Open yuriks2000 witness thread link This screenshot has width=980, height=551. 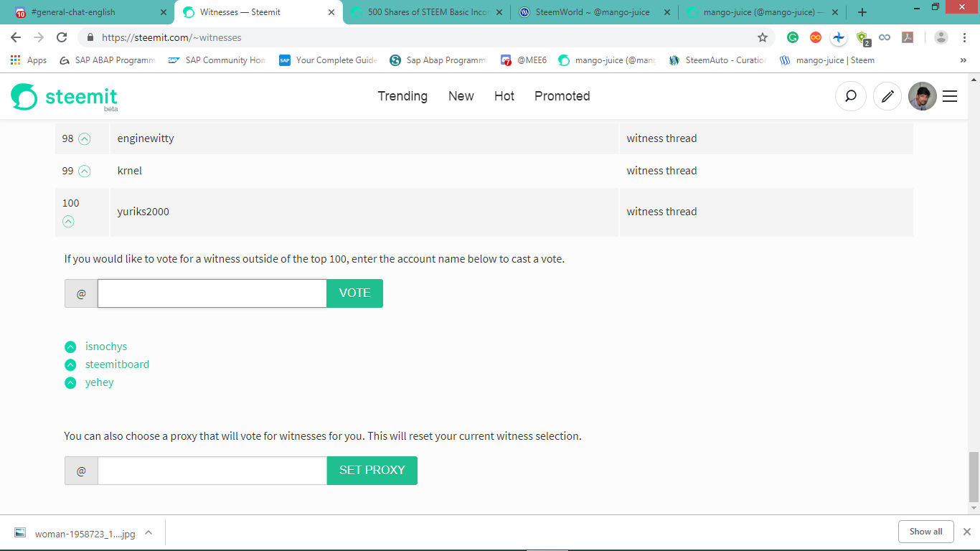pyautogui.click(x=661, y=212)
